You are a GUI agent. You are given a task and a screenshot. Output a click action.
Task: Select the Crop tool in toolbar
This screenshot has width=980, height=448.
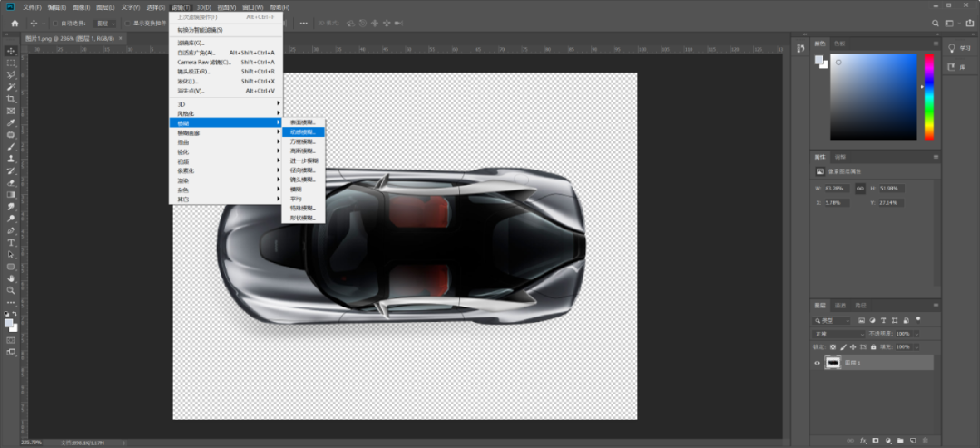click(x=11, y=99)
